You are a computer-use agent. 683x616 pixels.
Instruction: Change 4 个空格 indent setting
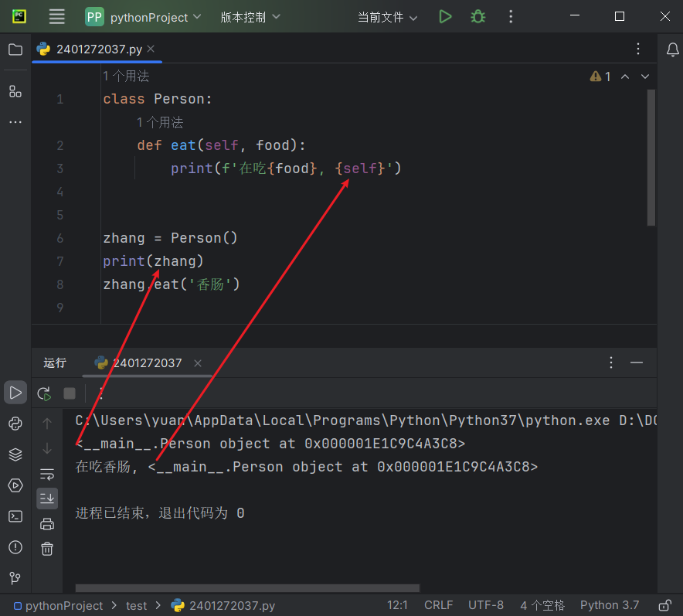tap(542, 605)
